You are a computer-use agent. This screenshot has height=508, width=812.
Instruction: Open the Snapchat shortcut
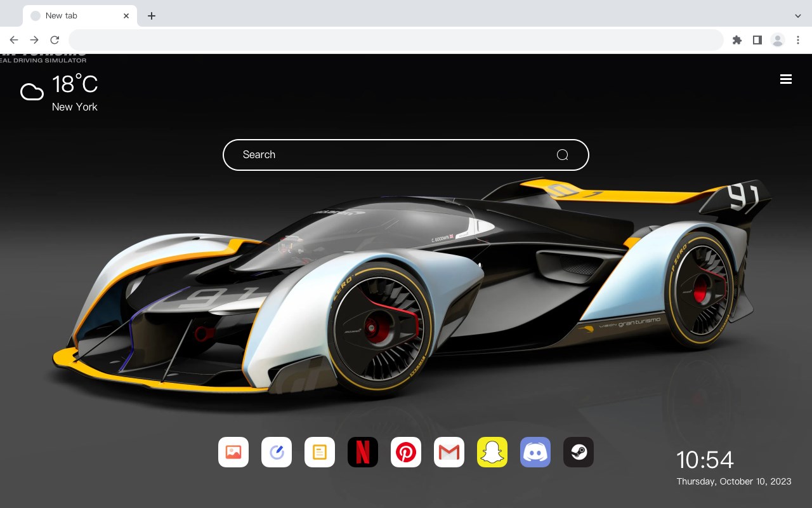point(492,452)
